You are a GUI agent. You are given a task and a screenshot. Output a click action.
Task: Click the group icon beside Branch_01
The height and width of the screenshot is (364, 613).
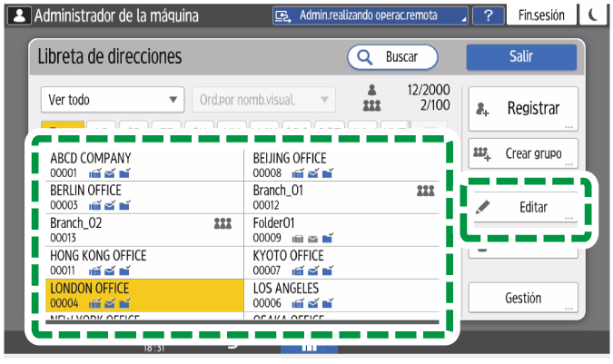click(x=426, y=191)
